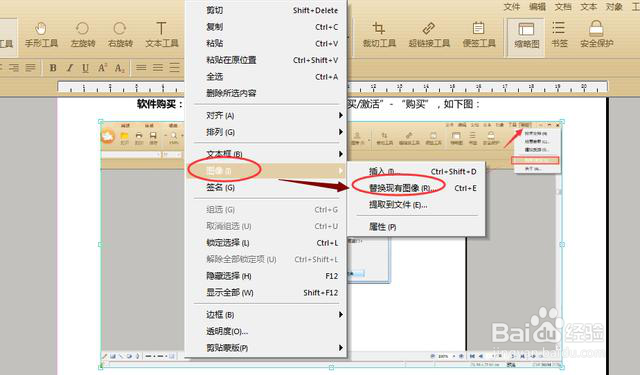This screenshot has width=640, height=375.
Task: Apply superscript formatting
Action: 102,68
